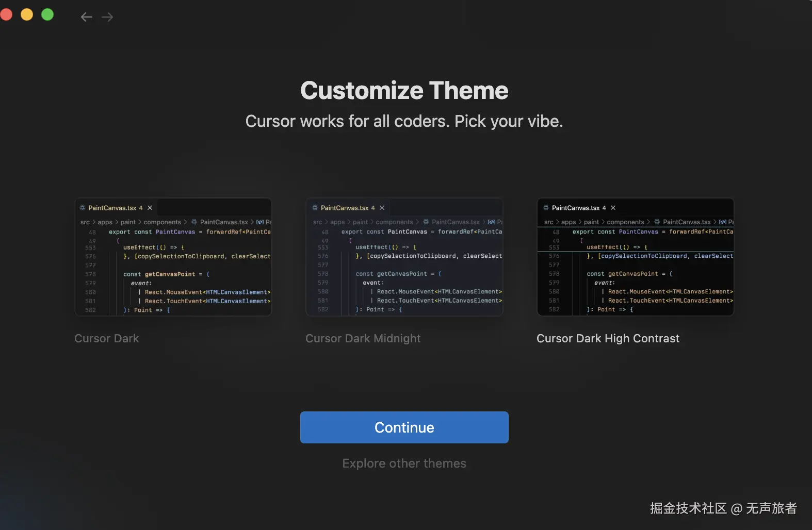The width and height of the screenshot is (812, 530).
Task: Click the 'Pick your vibe' subtitle text
Action: click(509, 121)
